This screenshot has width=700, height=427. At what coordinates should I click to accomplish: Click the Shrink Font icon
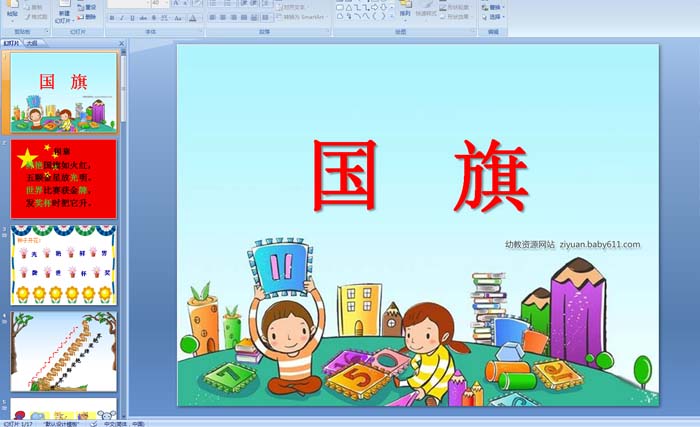pos(185,3)
